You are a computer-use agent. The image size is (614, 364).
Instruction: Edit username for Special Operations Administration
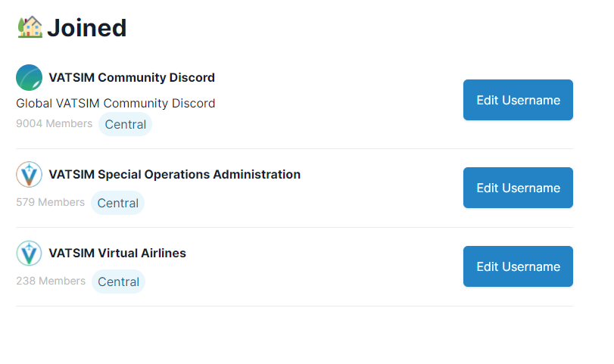(518, 188)
